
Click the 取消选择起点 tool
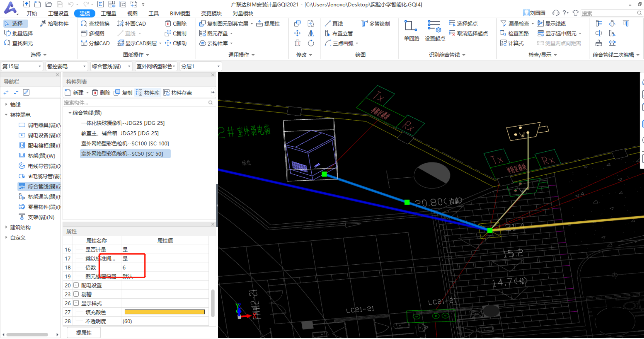pos(469,33)
